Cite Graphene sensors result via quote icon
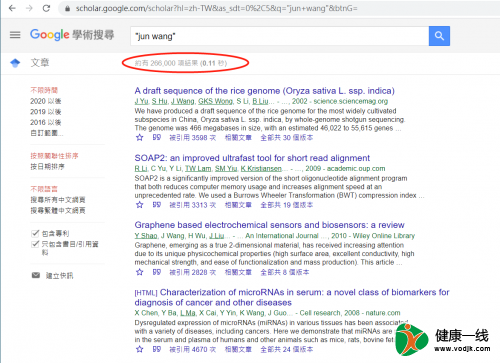Viewport: 500px width, 363px height. click(x=157, y=272)
